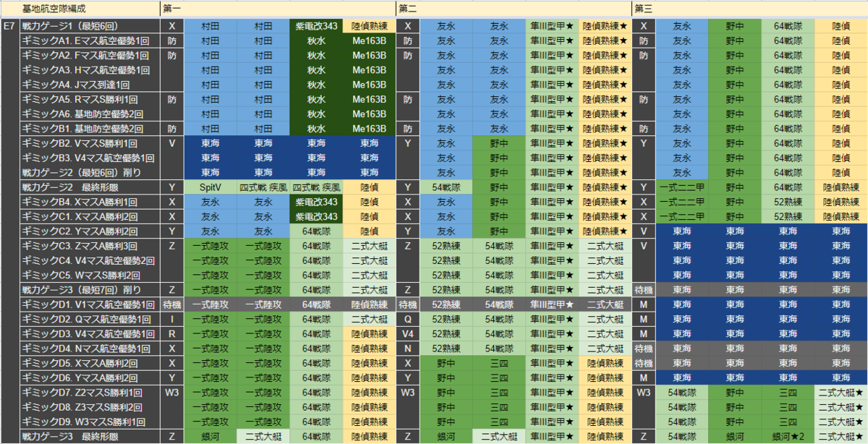Select a 防 air-defense marker cell
Screen dimensions: 868x444
click(171, 40)
